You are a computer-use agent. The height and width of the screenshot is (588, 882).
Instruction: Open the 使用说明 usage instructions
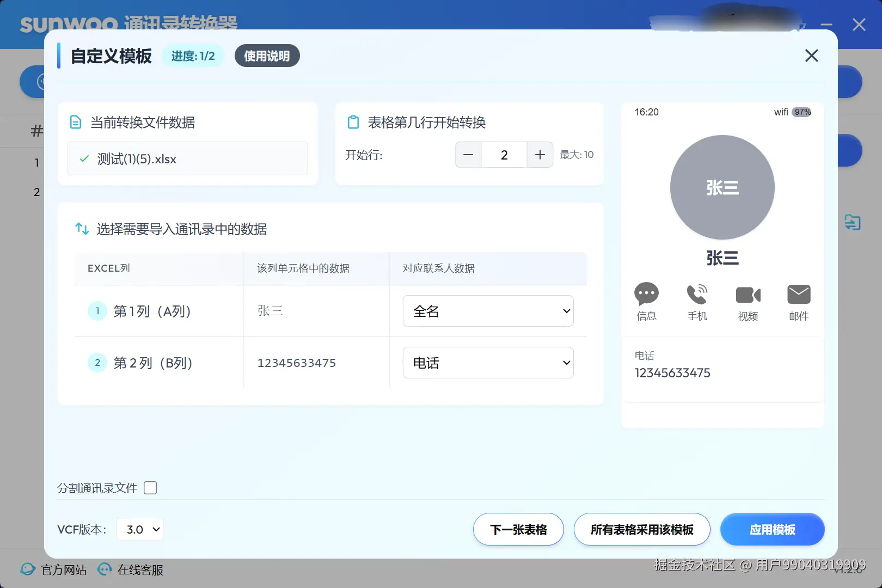267,56
